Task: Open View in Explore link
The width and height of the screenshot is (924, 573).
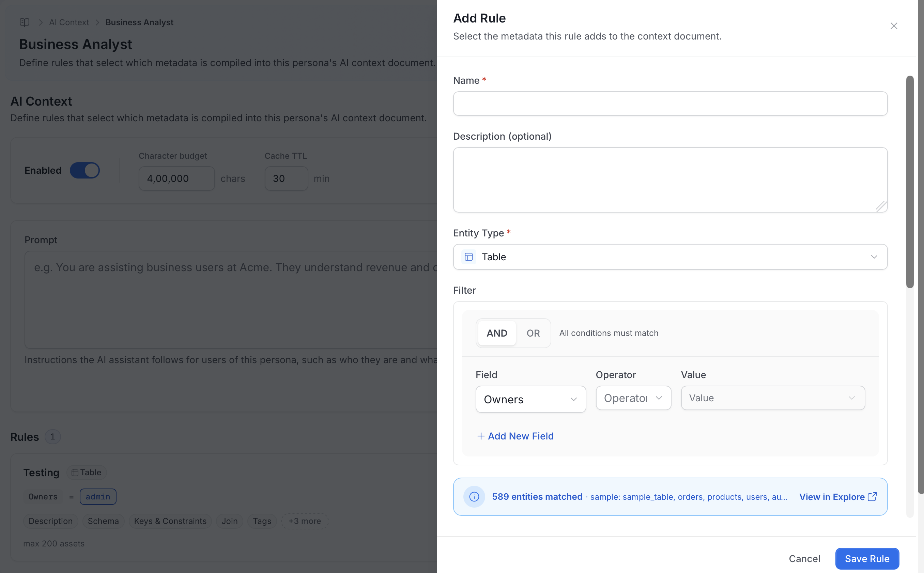Action: click(x=837, y=496)
